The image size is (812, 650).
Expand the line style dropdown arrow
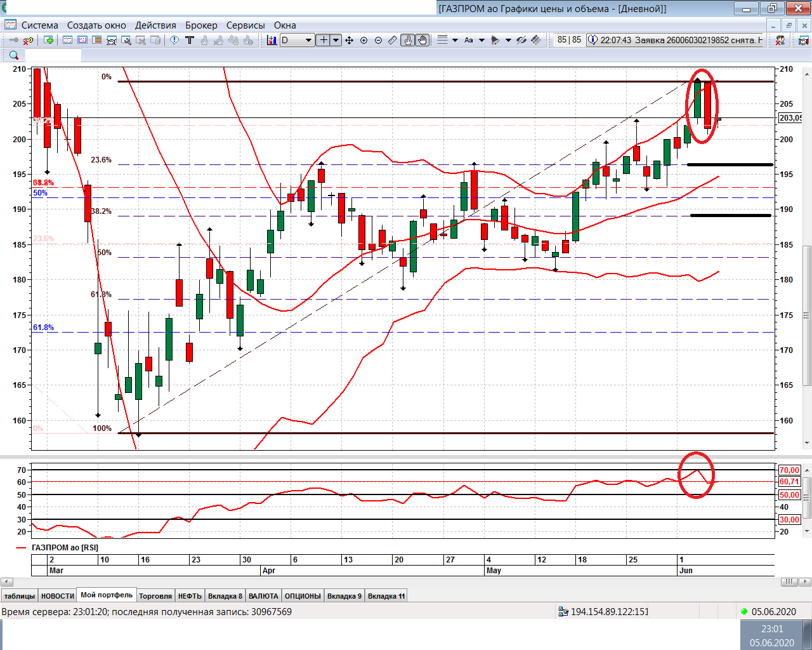(x=455, y=40)
